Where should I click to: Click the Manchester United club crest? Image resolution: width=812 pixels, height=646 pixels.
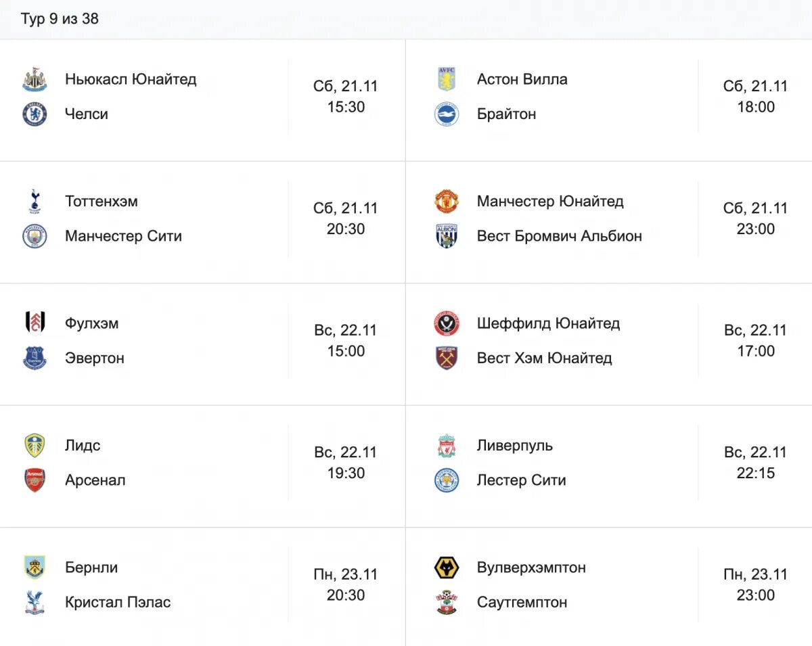coord(447,202)
